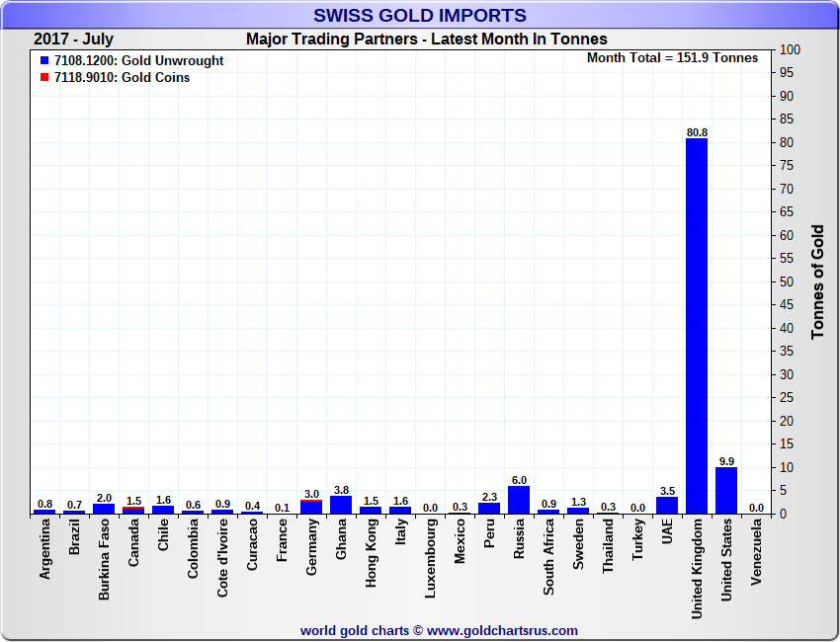840x642 pixels.
Task: Click the Major Trading Partners subtitle
Action: coord(426,40)
